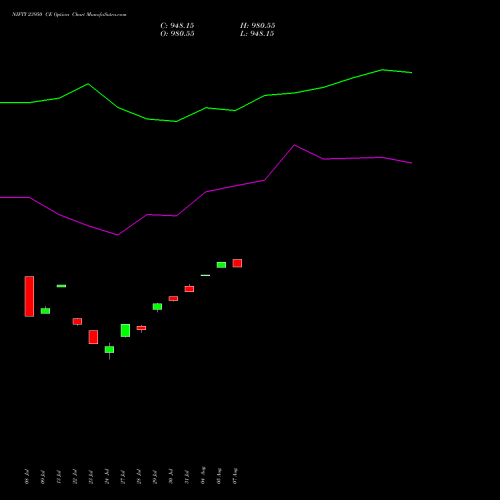This screenshot has width=500, height=500.
Task: Click the '29 Jul' date axis label
Action: (155, 477)
